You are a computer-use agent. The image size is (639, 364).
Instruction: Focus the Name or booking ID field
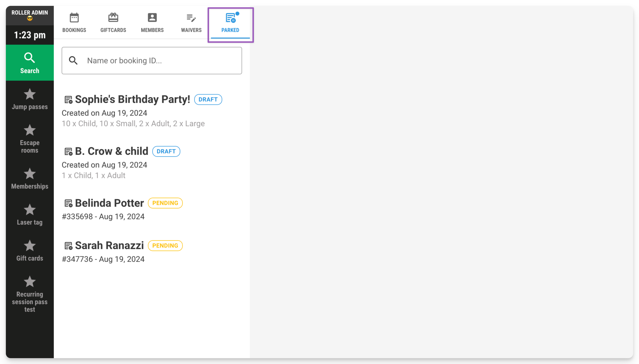[152, 60]
